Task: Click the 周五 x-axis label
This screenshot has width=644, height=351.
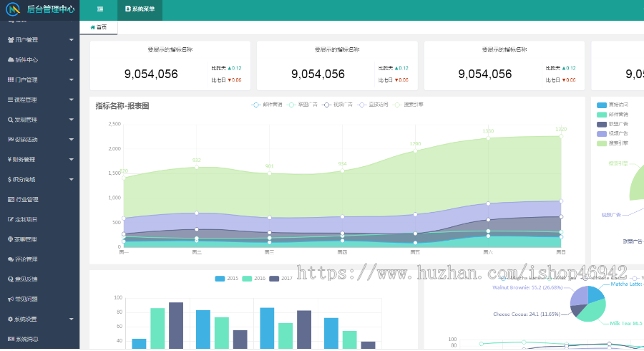Action: pyautogui.click(x=415, y=252)
